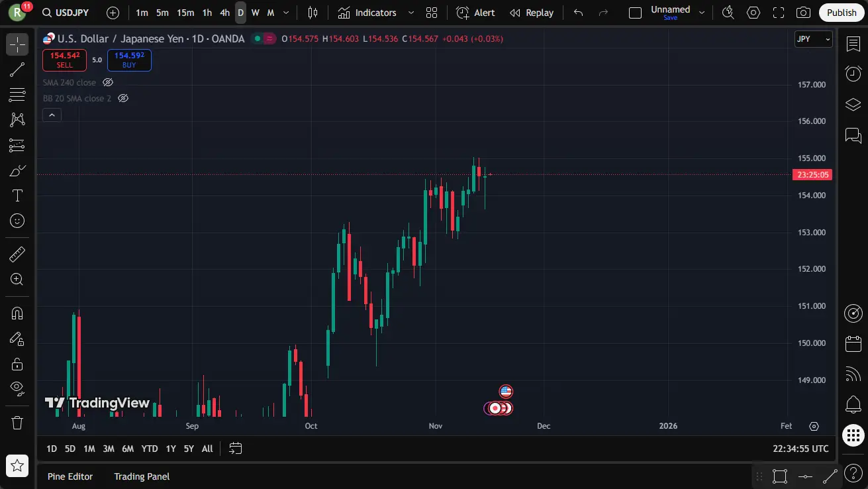Take a chart snapshot with camera icon
This screenshot has height=489, width=868.
click(803, 13)
